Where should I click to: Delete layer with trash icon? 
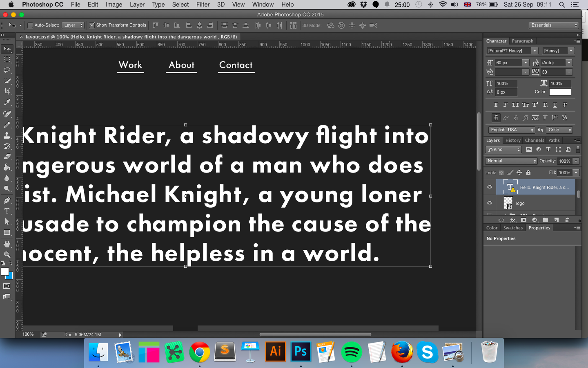coord(567,220)
